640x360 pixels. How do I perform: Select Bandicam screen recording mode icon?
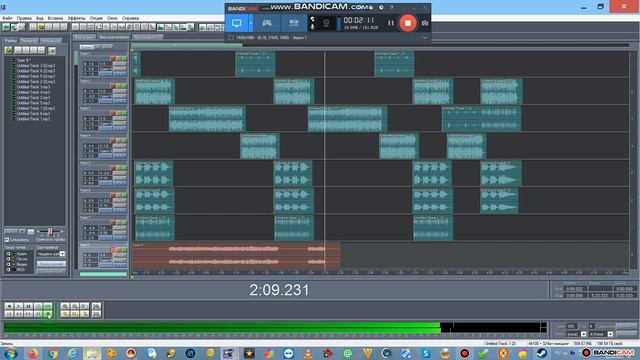[x=237, y=23]
